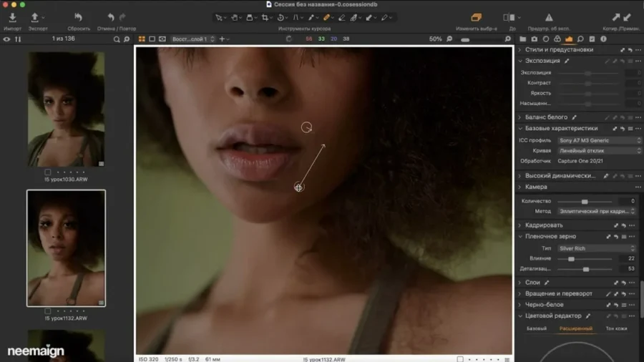Select the eraser mask tool
The image size is (644, 362).
point(342,18)
